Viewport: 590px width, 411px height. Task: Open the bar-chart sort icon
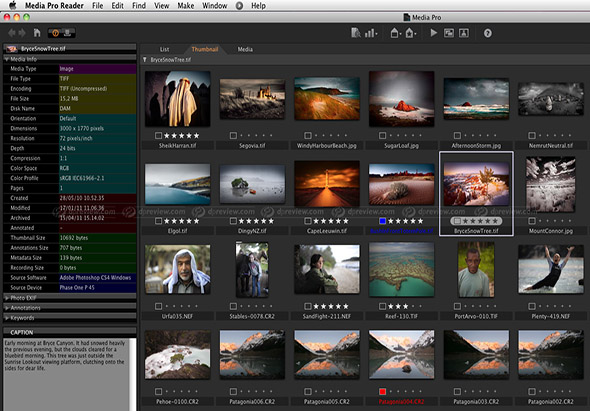pyautogui.click(x=369, y=33)
